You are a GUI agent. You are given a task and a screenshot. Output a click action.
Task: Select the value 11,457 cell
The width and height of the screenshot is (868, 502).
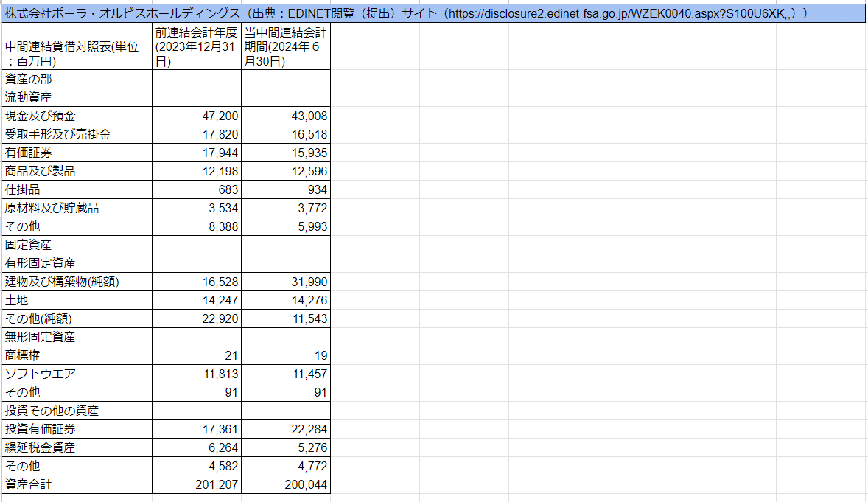pyautogui.click(x=286, y=374)
